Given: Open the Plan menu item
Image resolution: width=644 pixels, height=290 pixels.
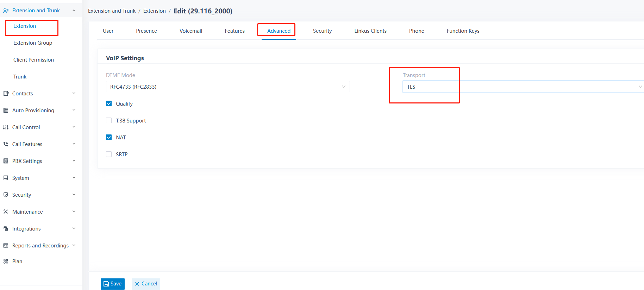Looking at the screenshot, I should (17, 261).
